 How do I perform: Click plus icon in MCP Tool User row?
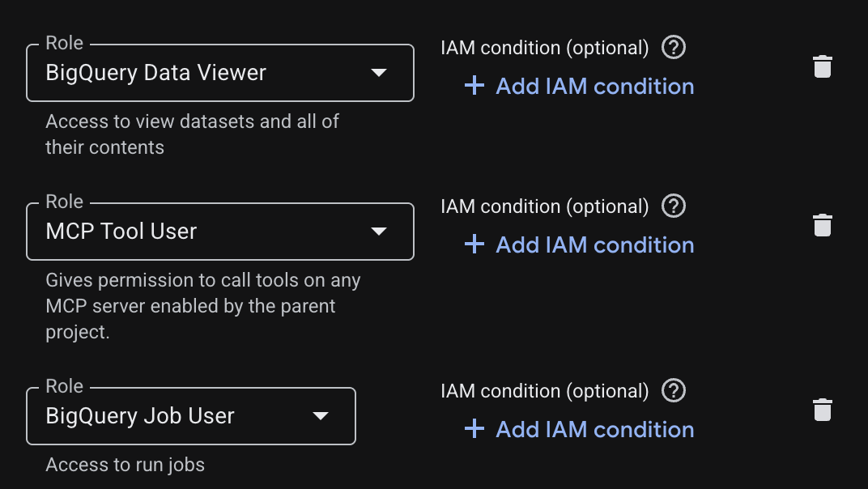coord(474,244)
